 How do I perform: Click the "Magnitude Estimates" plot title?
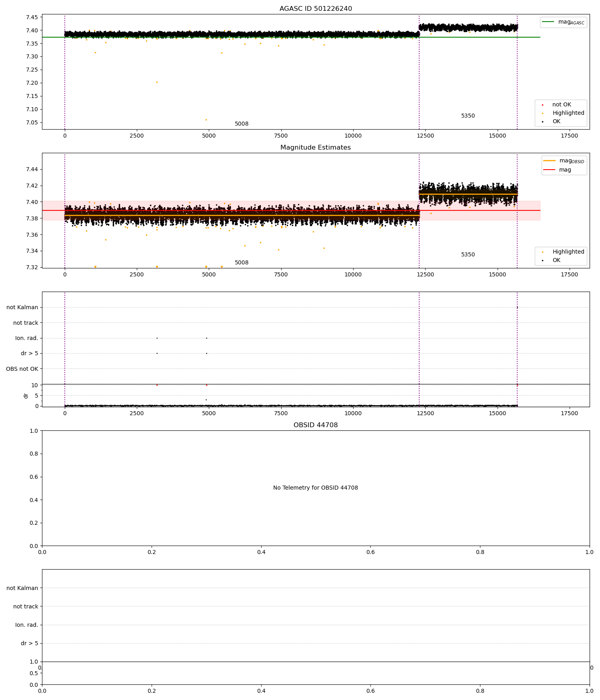[316, 148]
